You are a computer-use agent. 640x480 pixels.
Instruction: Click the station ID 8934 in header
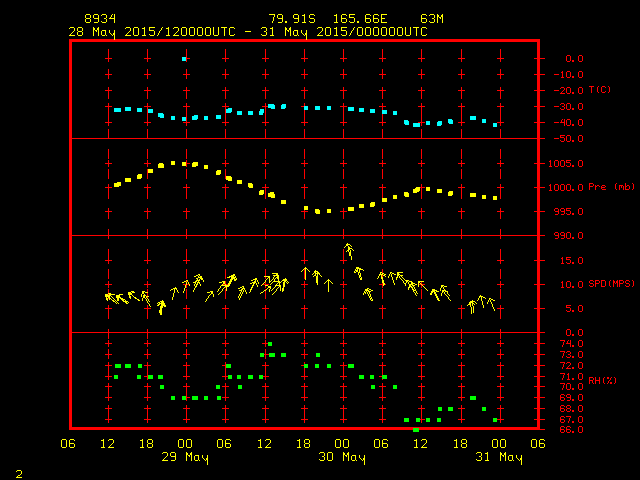(100, 19)
